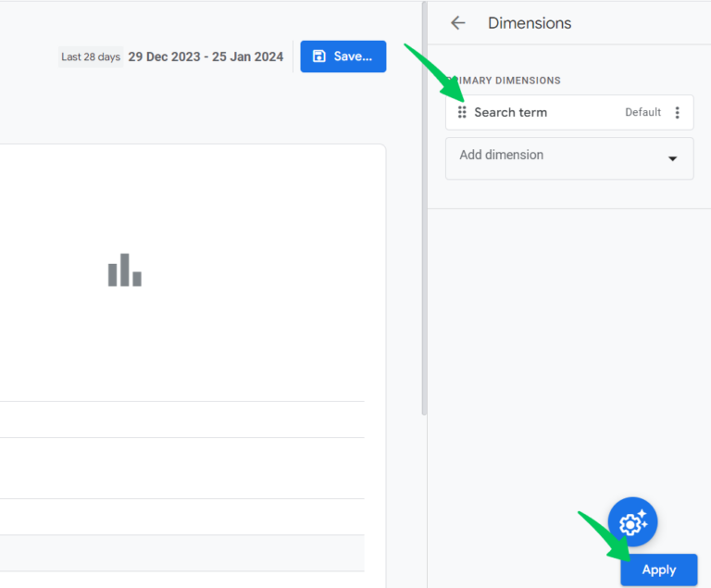Click the 'Default' label on Search term
711x588 pixels.
point(642,112)
